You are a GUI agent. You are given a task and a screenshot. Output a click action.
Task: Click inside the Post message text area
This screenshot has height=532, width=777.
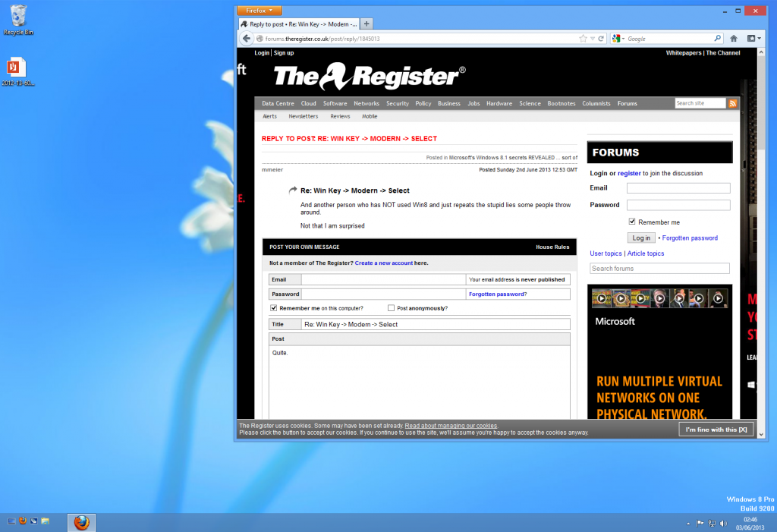pyautogui.click(x=419, y=382)
